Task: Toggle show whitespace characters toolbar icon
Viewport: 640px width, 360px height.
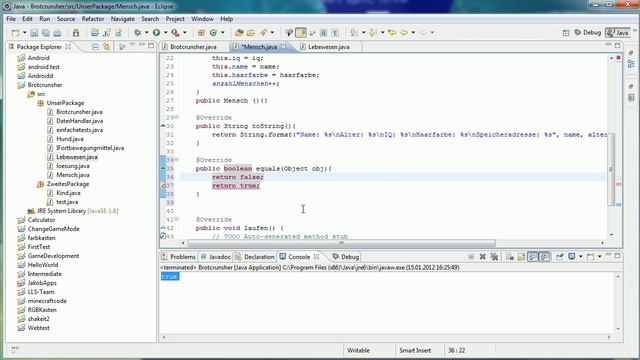Action: point(335,33)
